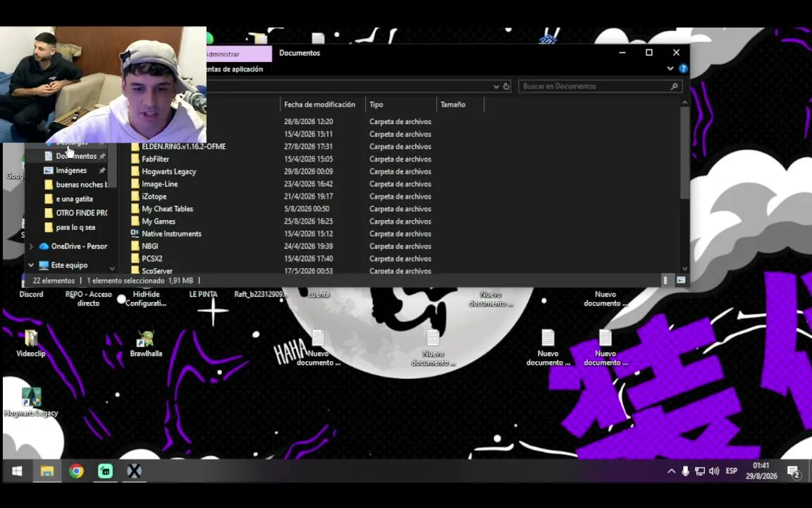The height and width of the screenshot is (508, 812).
Task: Select Discord desktop shortcut
Action: point(31,294)
